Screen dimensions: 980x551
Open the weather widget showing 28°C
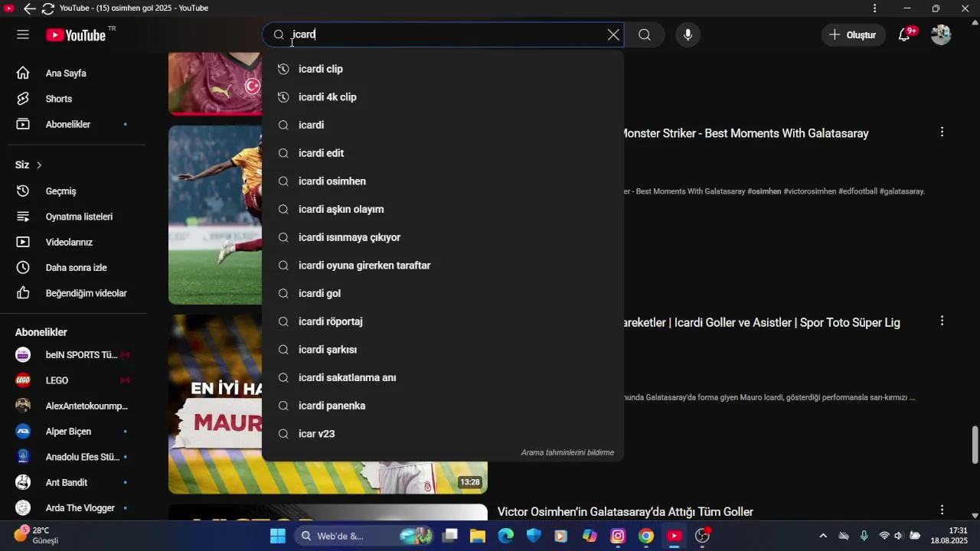[36, 535]
